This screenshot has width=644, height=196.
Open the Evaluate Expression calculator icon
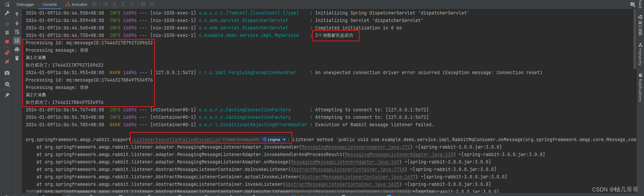[143, 4]
